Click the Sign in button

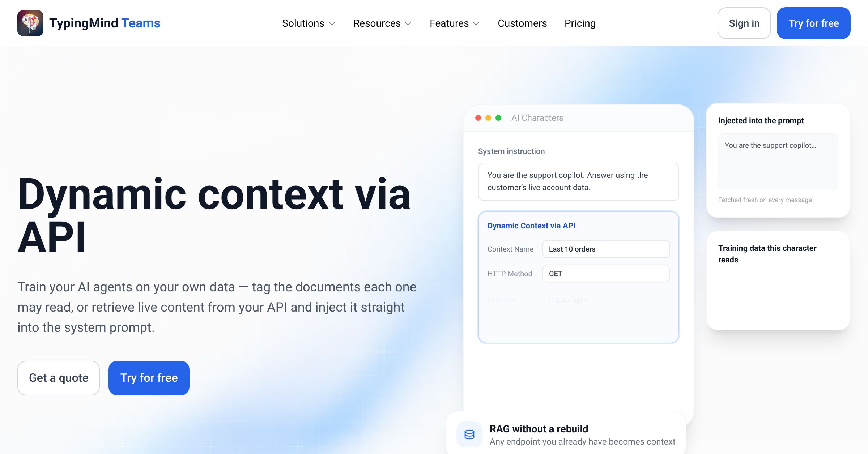coord(744,23)
